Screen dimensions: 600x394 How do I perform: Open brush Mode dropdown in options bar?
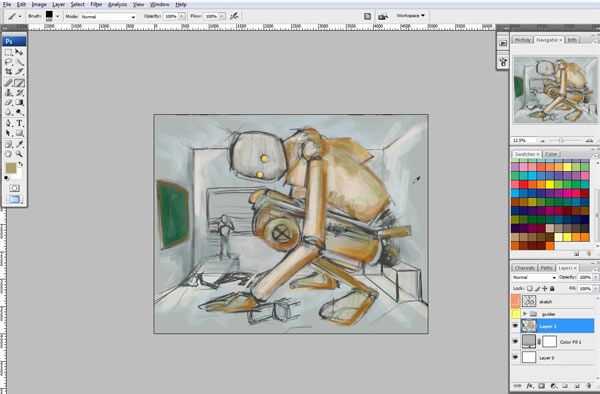(x=108, y=16)
